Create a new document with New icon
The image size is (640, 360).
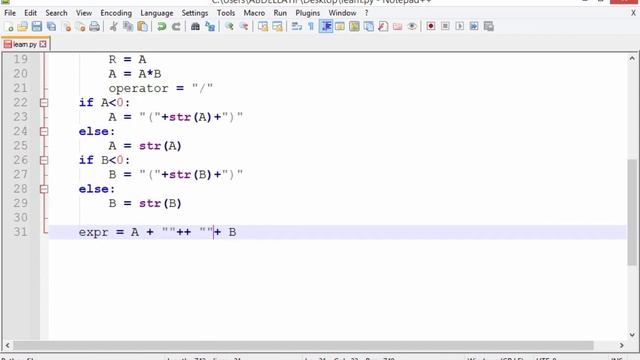(9, 27)
